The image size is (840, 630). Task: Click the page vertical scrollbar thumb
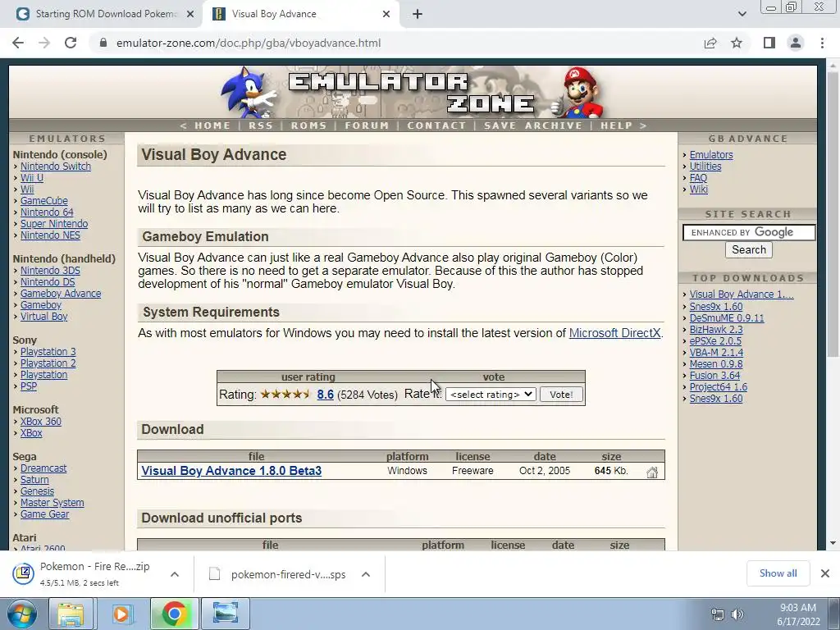(x=832, y=214)
